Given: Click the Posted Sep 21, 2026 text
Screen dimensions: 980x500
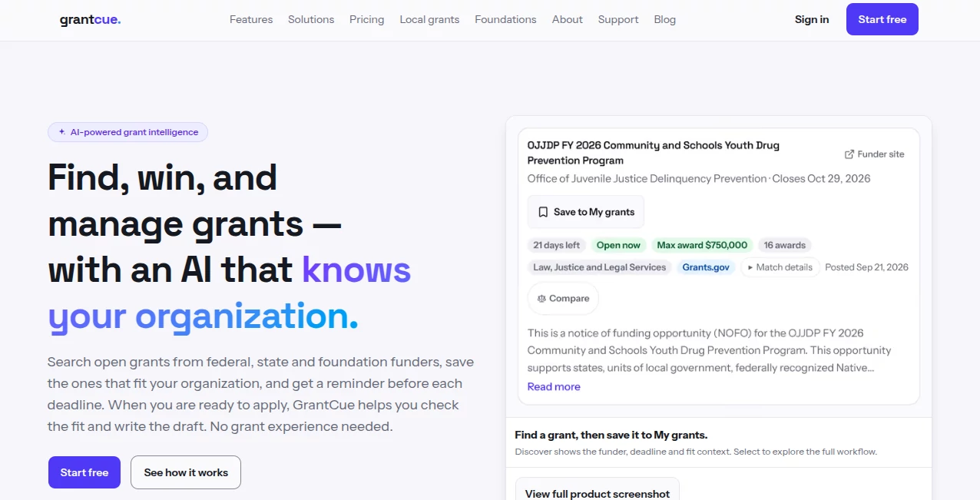Looking at the screenshot, I should pos(866,267).
